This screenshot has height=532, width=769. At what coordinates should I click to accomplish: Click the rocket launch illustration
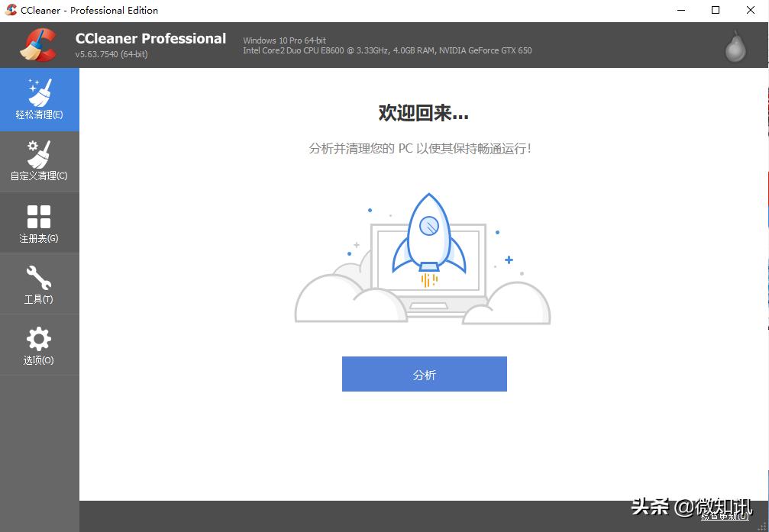(428, 237)
